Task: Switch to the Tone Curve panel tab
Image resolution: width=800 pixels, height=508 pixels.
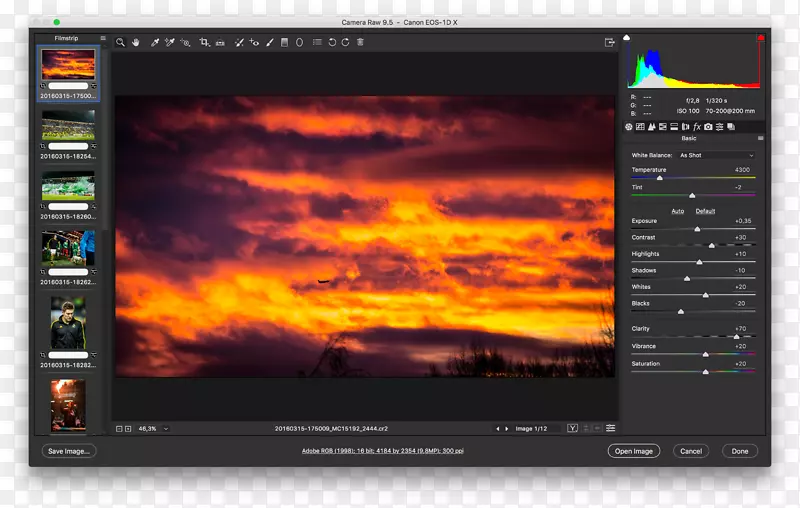Action: coord(640,126)
